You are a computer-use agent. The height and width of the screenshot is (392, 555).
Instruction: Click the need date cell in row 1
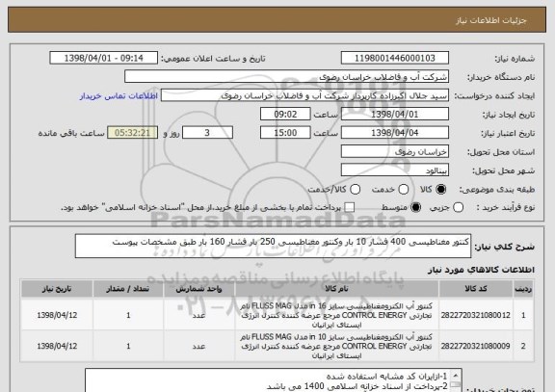tap(57, 315)
